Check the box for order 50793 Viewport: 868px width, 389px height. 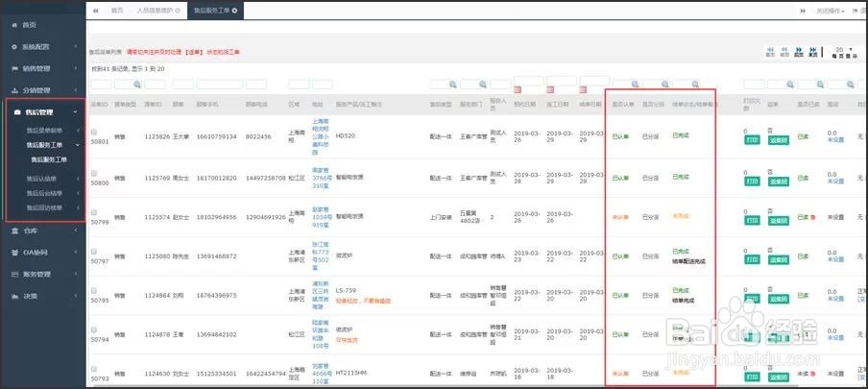coord(94,369)
